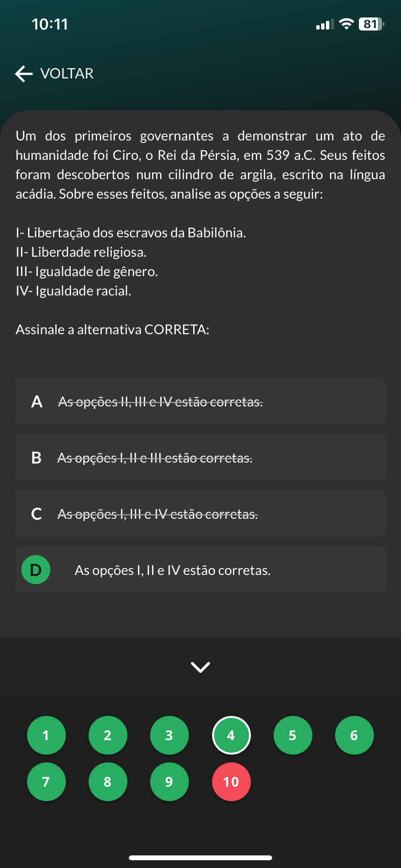This screenshot has width=401, height=868.
Task: Open question 6
Action: tap(354, 735)
